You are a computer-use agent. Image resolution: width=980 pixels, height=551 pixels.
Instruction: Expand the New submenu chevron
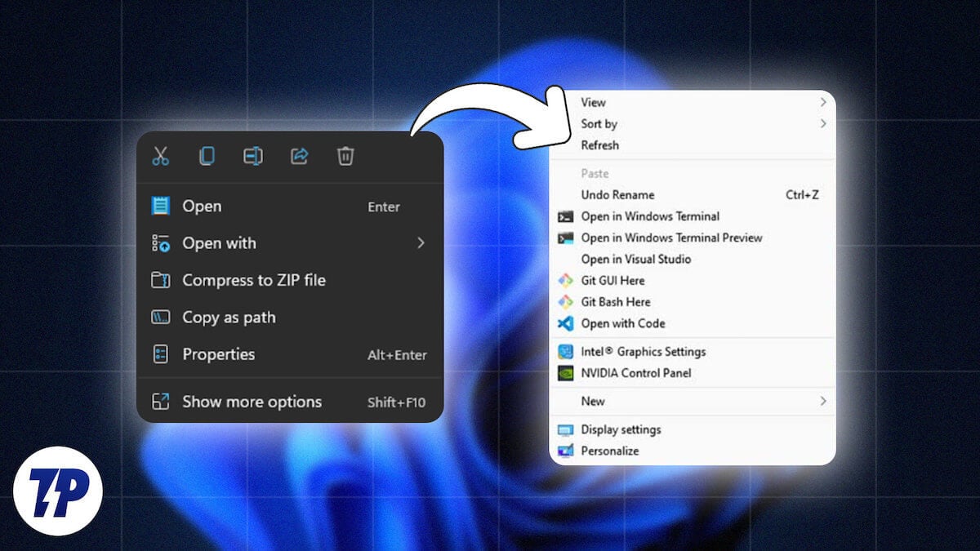(823, 401)
